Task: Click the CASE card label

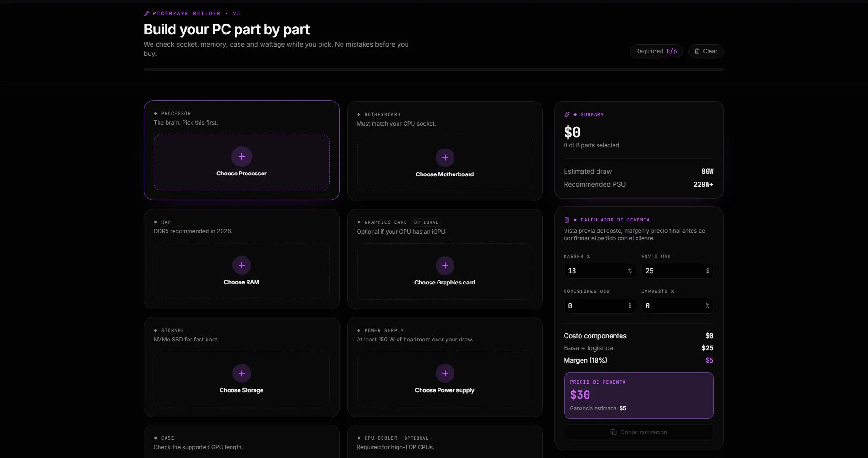Action: (x=167, y=438)
